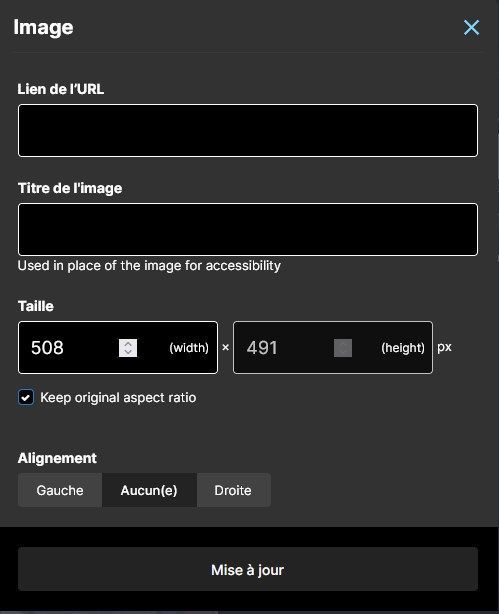Focus the Lien de l'URL input field
The width and height of the screenshot is (499, 614).
248,131
